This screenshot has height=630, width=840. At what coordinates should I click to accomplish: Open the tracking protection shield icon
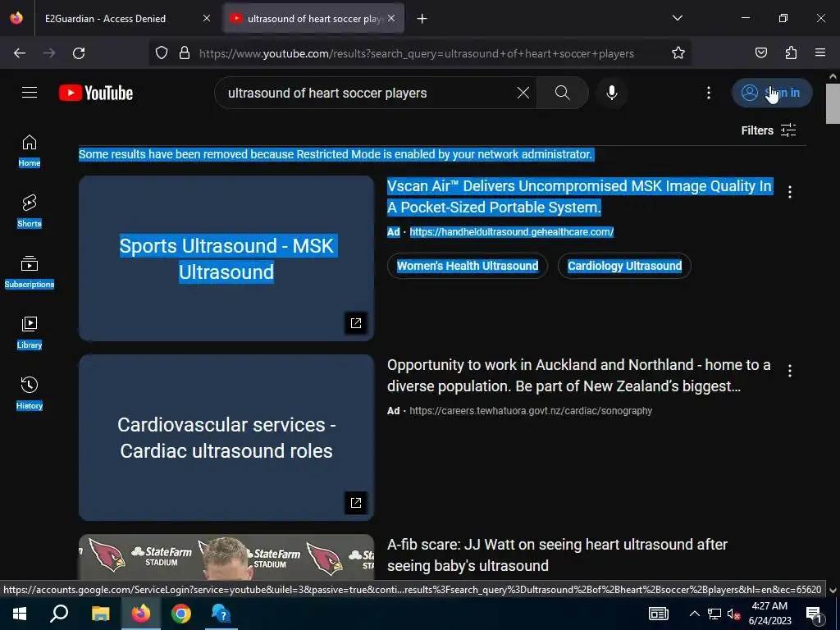pyautogui.click(x=162, y=53)
